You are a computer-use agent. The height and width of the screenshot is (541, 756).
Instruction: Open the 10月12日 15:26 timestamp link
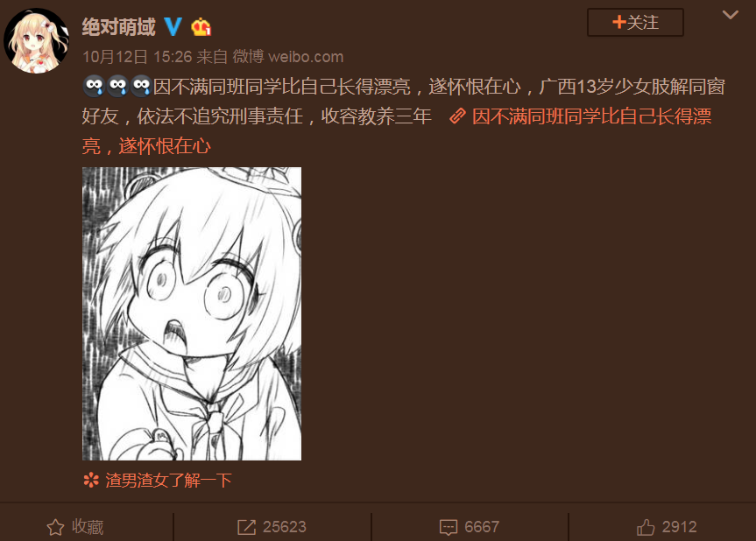[138, 57]
